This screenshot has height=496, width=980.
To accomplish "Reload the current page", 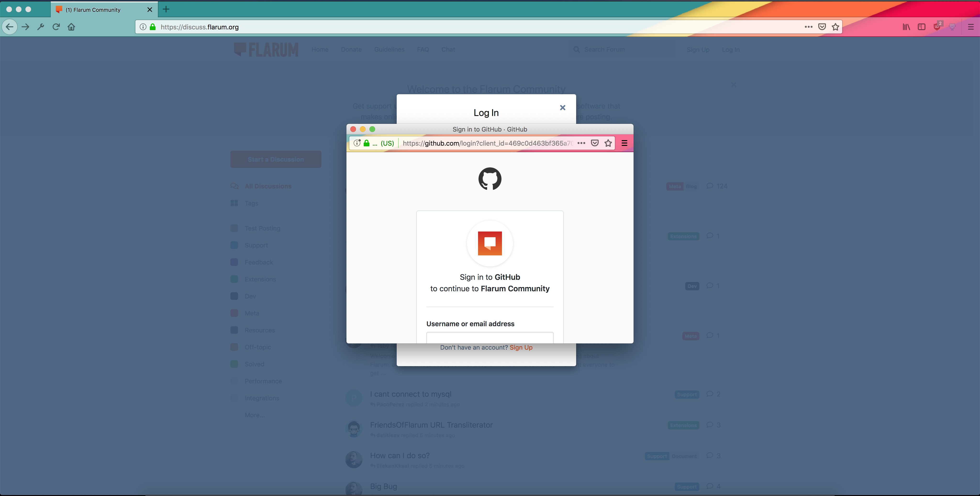I will point(56,27).
